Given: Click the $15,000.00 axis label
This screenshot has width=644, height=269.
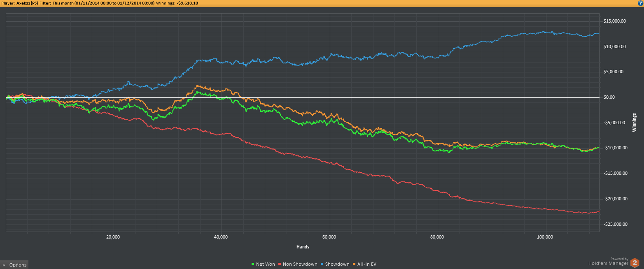Looking at the screenshot, I should pyautogui.click(x=614, y=21).
